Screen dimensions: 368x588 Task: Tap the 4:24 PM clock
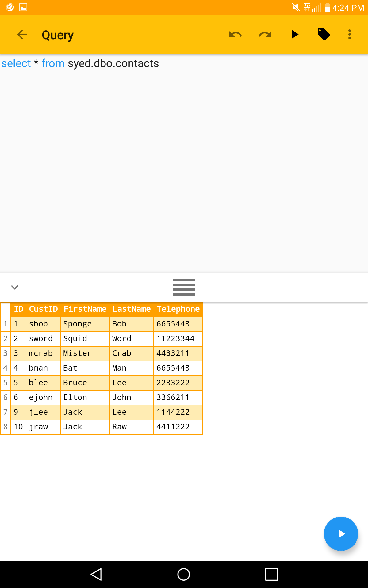pos(348,8)
